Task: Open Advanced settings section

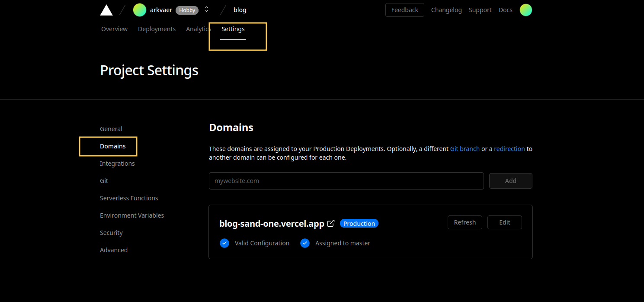Action: click(114, 250)
